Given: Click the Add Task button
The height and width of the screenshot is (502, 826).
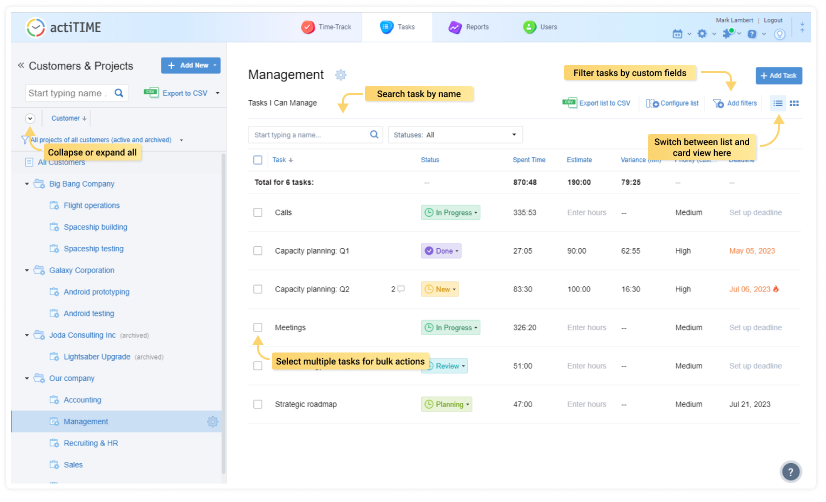Looking at the screenshot, I should (779, 76).
